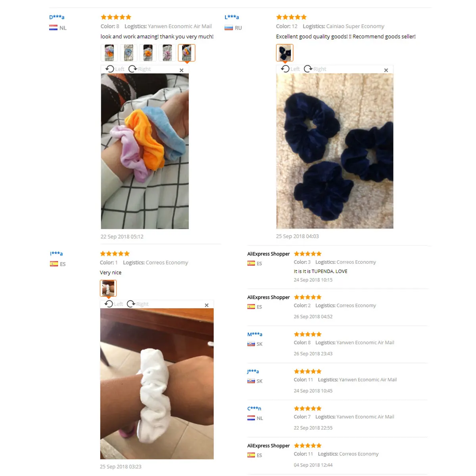476x476 pixels.
Task: Rotate left on the L***a navy scrunchies photo
Action: (290, 69)
